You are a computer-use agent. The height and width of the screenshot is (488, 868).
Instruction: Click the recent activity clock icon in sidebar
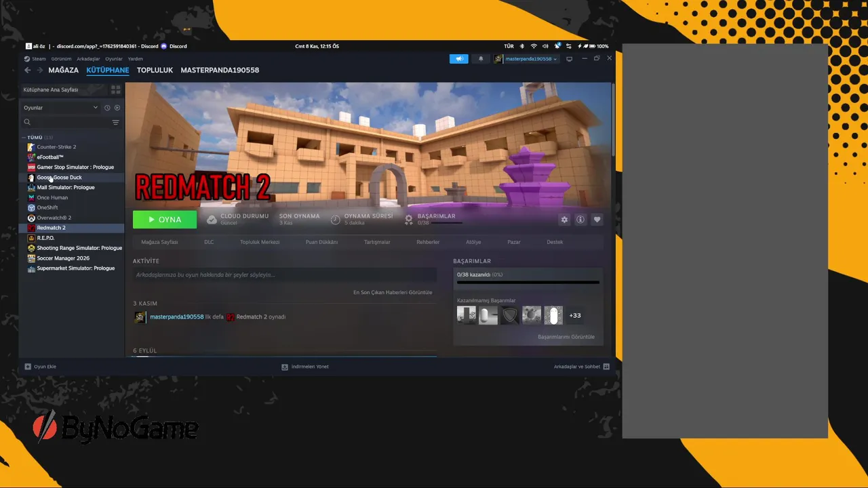107,108
